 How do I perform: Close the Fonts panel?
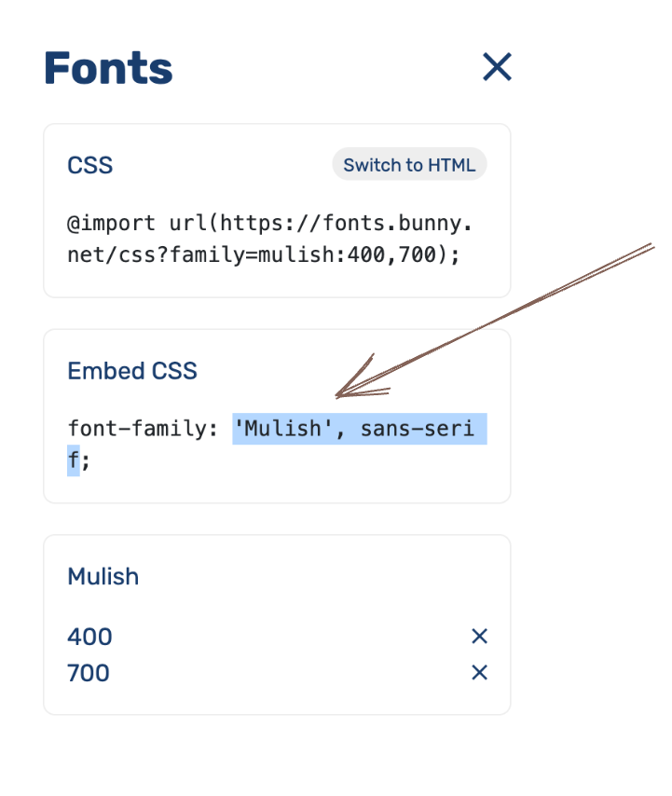click(x=497, y=66)
